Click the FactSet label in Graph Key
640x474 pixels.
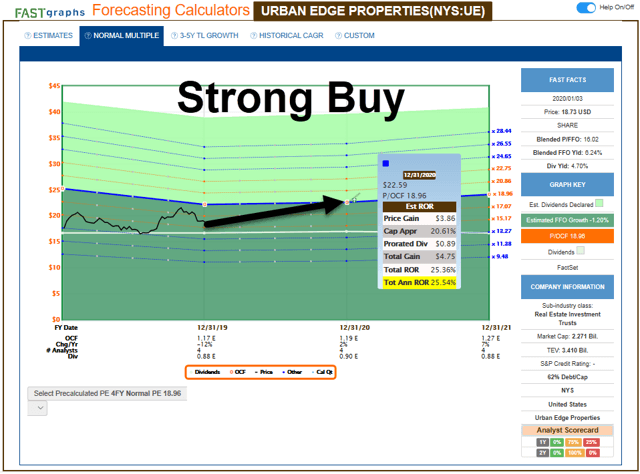pos(567,268)
